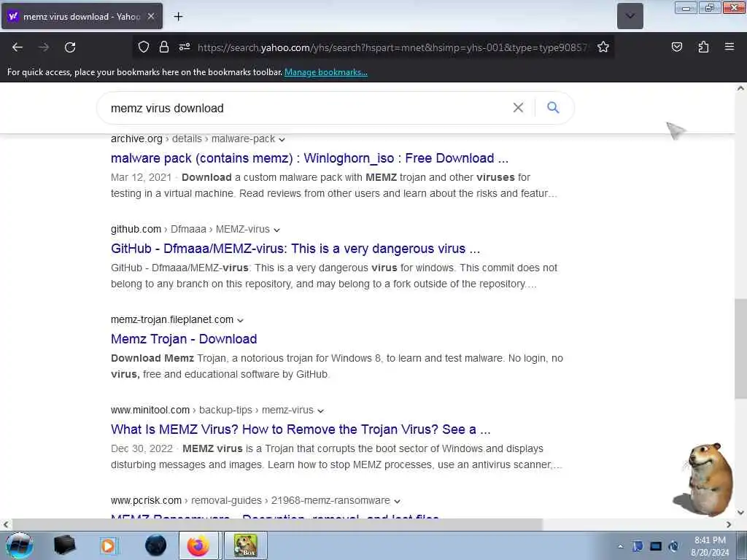The height and width of the screenshot is (560, 747).
Task: Open the archive.org malware pack result
Action: click(309, 158)
